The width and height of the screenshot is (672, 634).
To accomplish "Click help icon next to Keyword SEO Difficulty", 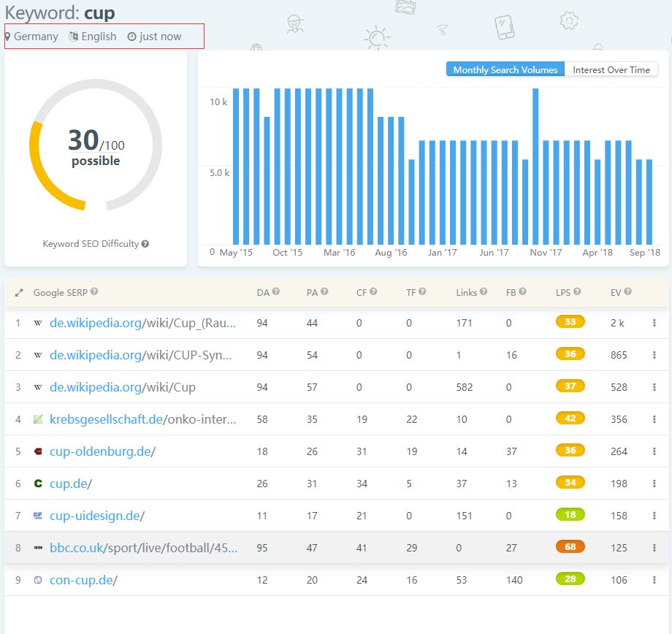I will [x=145, y=244].
